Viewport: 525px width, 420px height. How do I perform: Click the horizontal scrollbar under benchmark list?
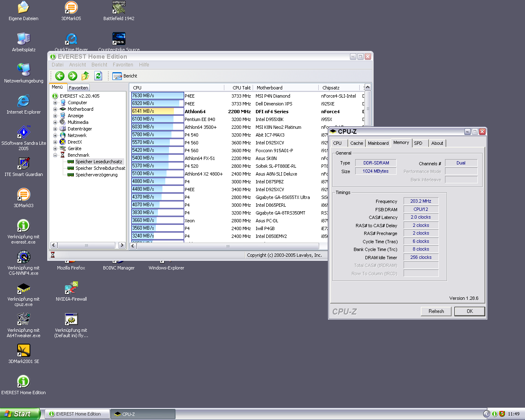(x=228, y=246)
